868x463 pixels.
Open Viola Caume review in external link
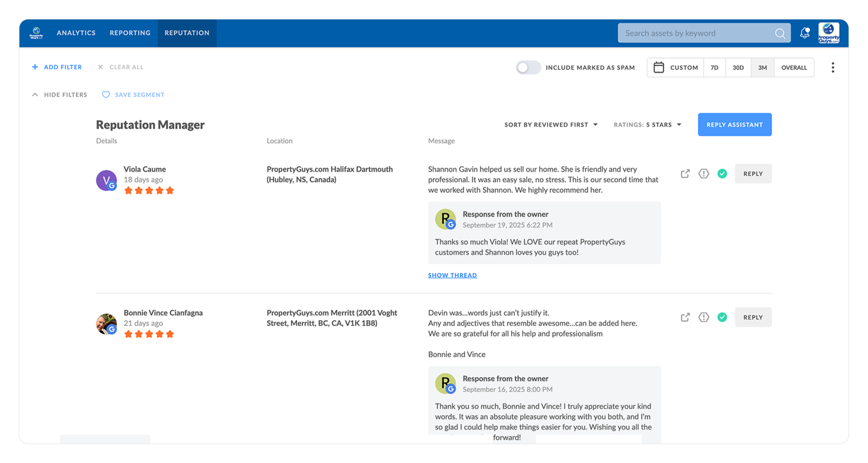(x=685, y=173)
